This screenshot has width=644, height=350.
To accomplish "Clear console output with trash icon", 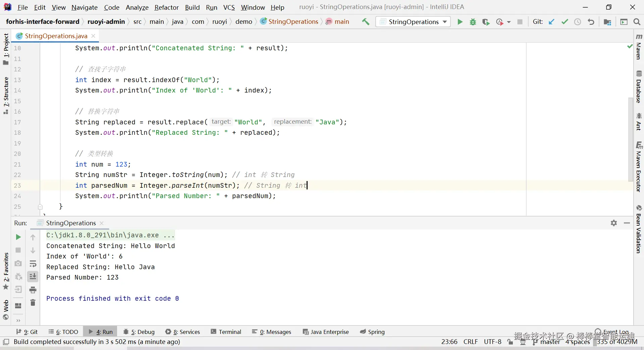I will tap(33, 303).
